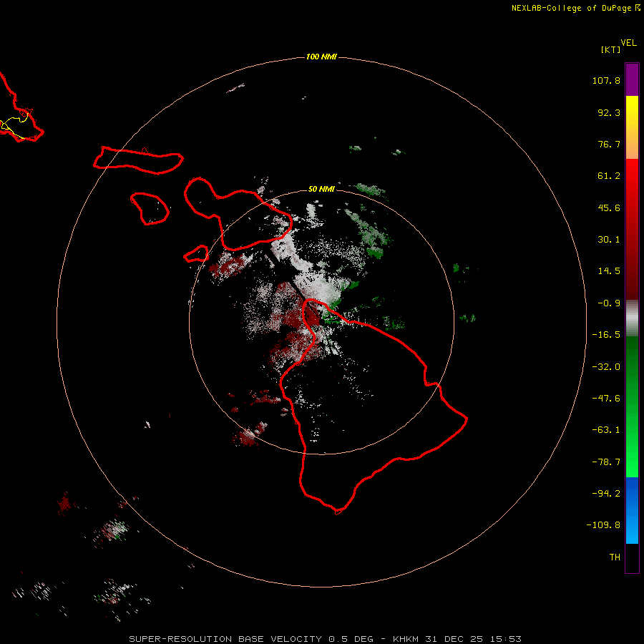644x644 pixels.
Task: Select the 61.2 scale value
Action: point(609,176)
